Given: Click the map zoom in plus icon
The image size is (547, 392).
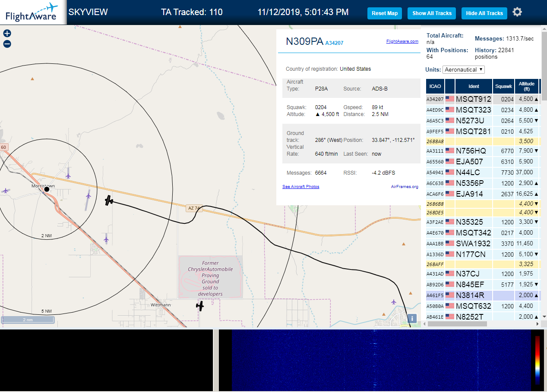Looking at the screenshot, I should (x=7, y=33).
